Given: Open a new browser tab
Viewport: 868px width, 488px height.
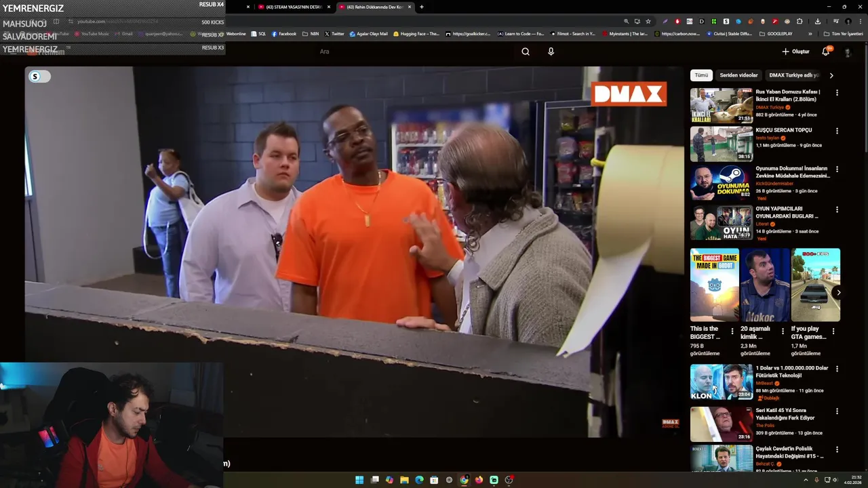Looking at the screenshot, I should [422, 7].
